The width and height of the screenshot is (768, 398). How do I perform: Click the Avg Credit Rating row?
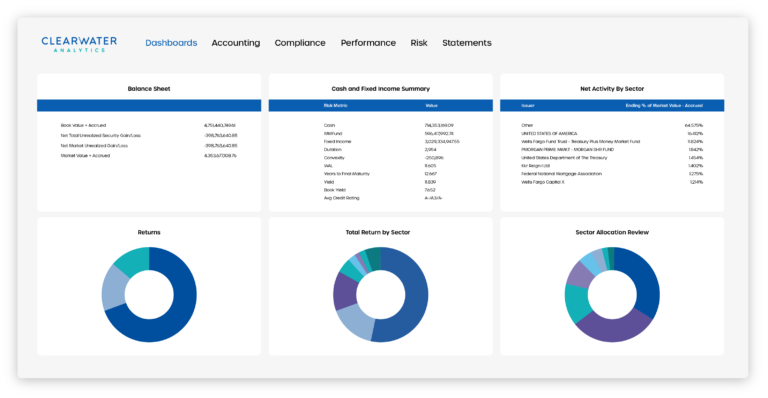[384, 198]
